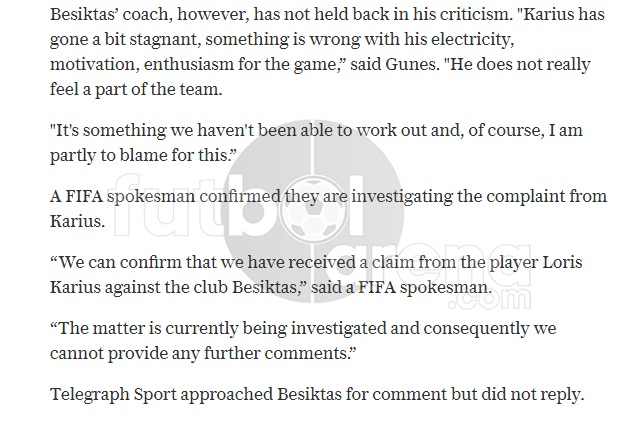Click "A FIFA spokesman confirmed" text
636x430 pixels.
click(x=165, y=196)
